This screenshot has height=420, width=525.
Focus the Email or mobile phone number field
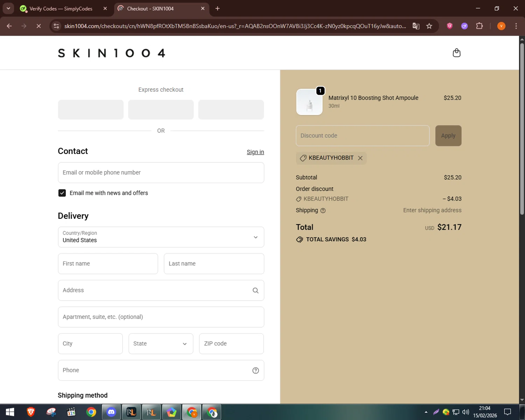point(161,173)
